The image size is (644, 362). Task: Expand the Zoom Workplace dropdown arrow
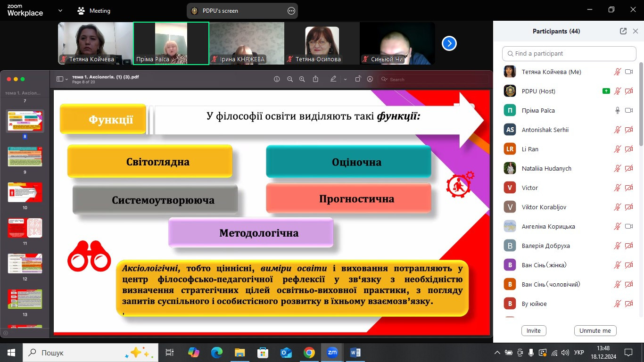pyautogui.click(x=60, y=10)
